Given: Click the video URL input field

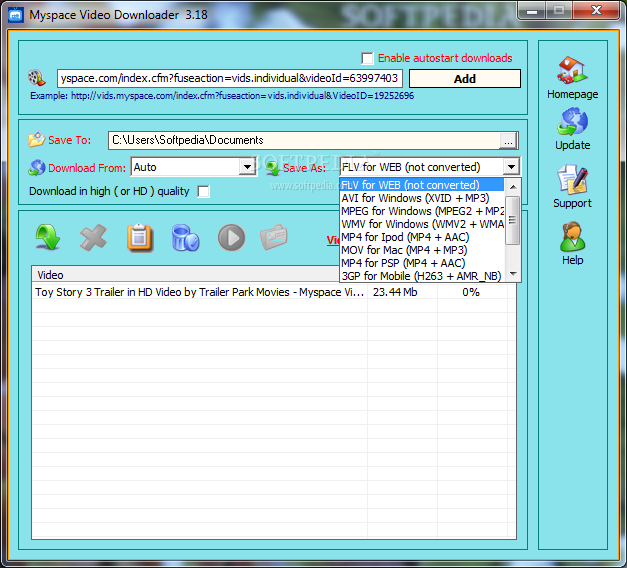Looking at the screenshot, I should 230,78.
